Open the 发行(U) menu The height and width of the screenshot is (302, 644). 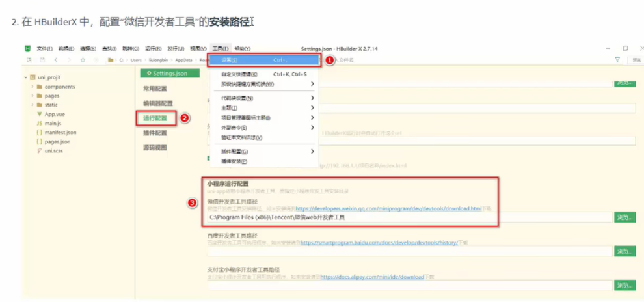click(x=176, y=48)
